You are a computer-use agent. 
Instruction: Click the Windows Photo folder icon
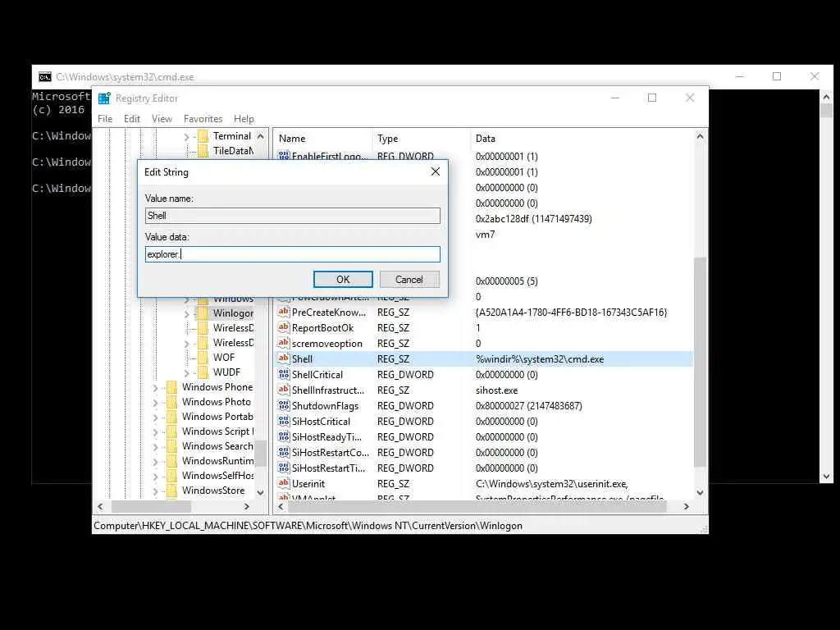(x=171, y=402)
